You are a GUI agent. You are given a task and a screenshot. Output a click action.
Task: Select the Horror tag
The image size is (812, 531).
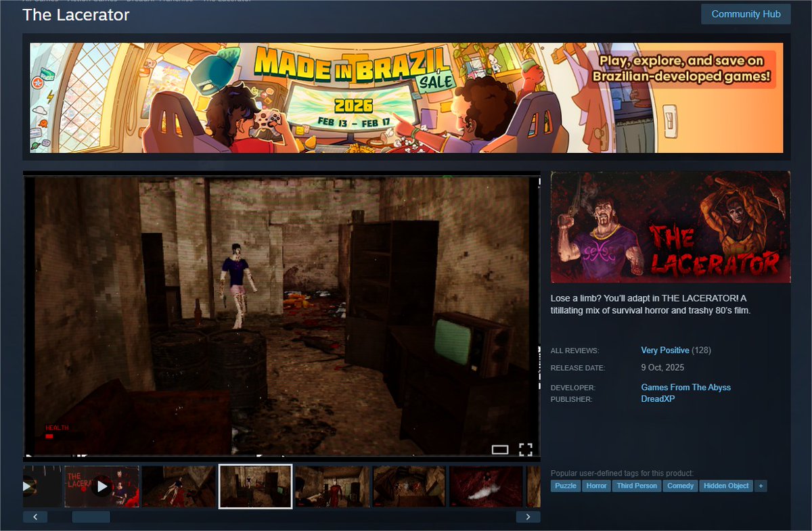coord(597,486)
